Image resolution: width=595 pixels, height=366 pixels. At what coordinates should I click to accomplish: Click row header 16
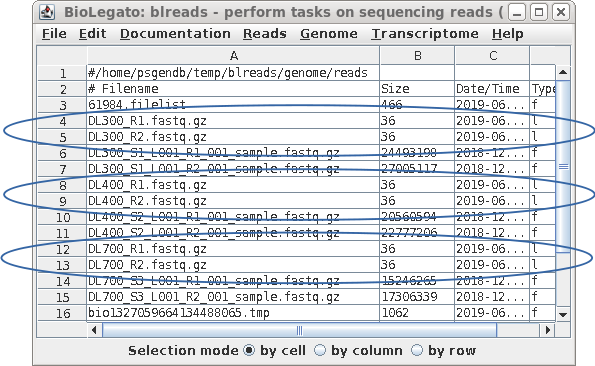pyautogui.click(x=63, y=313)
